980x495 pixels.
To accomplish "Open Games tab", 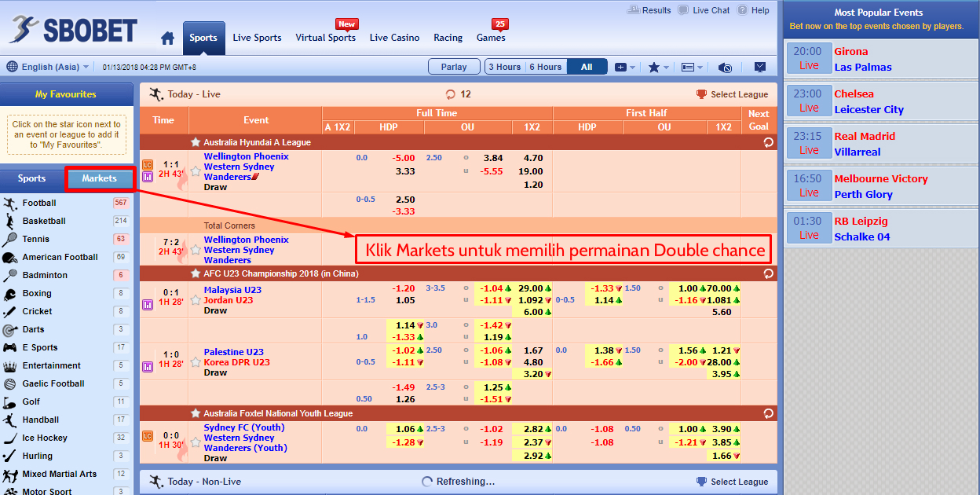I will pyautogui.click(x=491, y=38).
